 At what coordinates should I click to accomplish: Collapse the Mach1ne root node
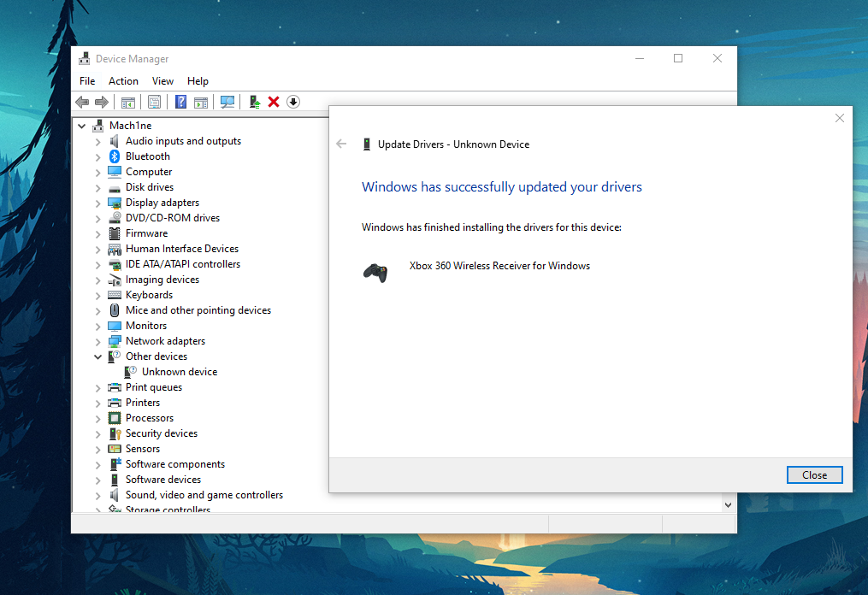click(x=82, y=127)
